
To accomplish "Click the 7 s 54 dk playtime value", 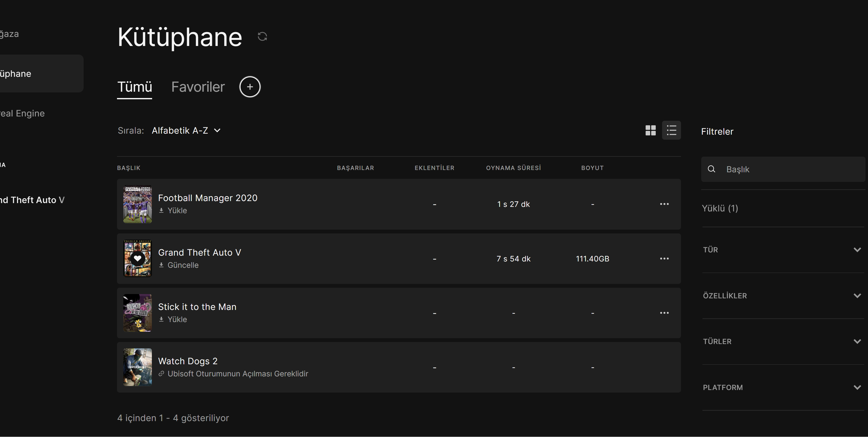I will 513,259.
